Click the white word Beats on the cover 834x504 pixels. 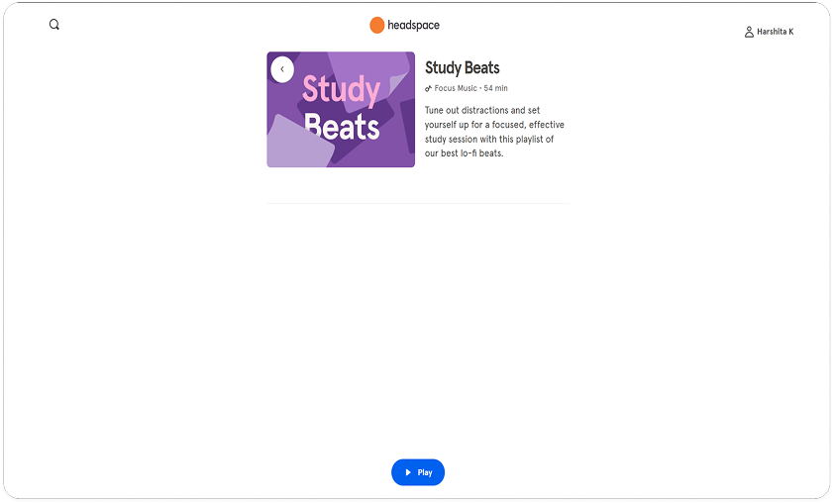[x=342, y=127]
